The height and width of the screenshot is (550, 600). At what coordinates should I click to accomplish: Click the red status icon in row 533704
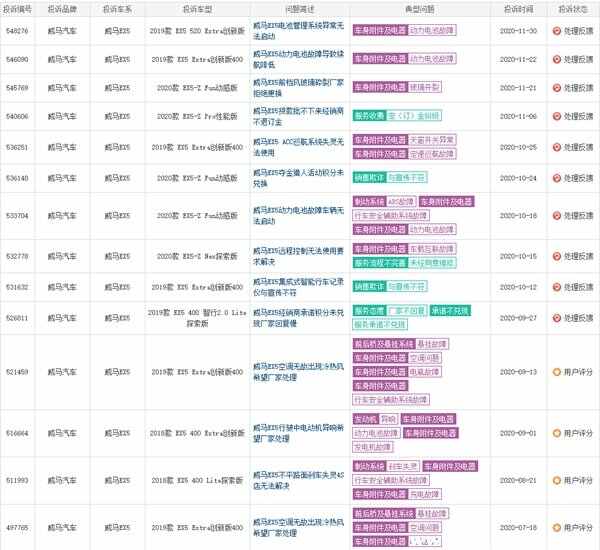pyautogui.click(x=557, y=215)
